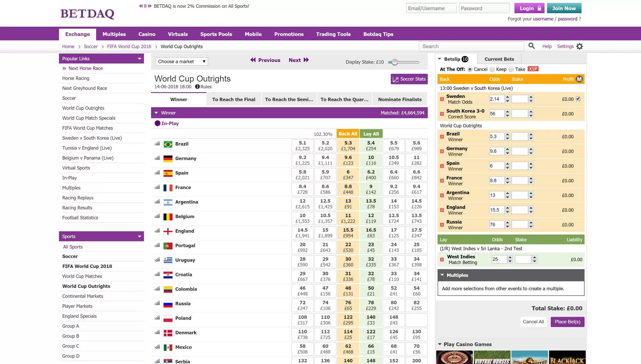Collapse the Betslip panel arrow

440,59
